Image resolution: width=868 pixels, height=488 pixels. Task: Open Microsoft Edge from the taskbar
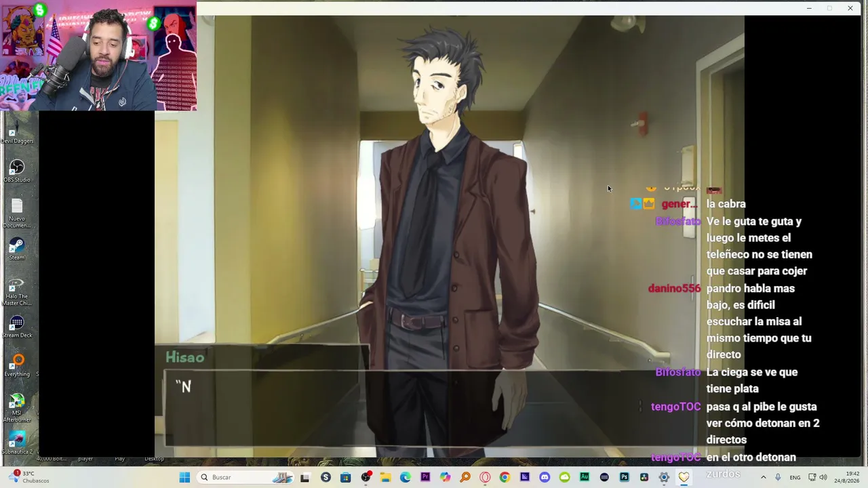pyautogui.click(x=406, y=477)
